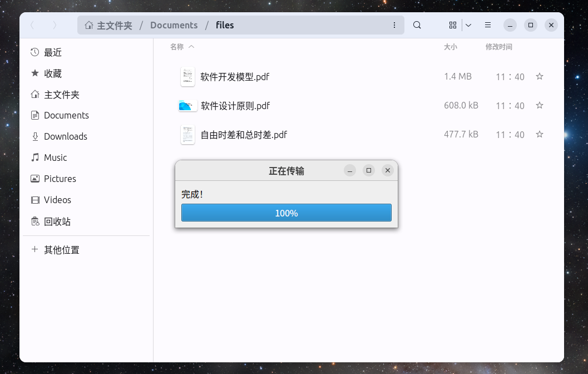Star the file 软件设计原则.pdf

tap(539, 105)
